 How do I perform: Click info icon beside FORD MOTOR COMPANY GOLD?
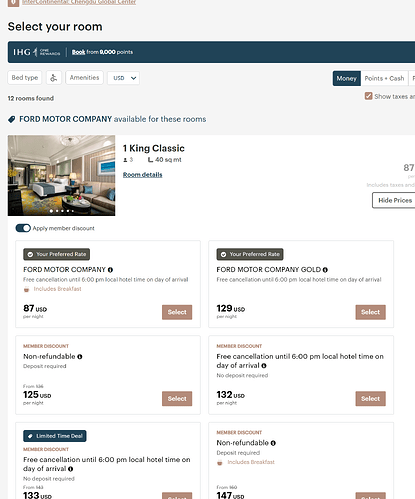pyautogui.click(x=325, y=270)
